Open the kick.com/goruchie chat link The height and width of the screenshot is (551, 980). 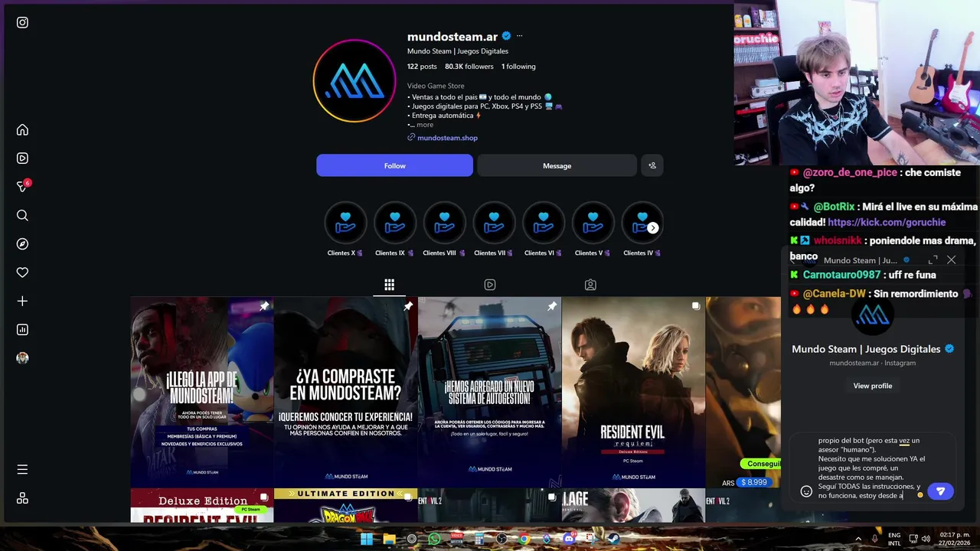[887, 222]
